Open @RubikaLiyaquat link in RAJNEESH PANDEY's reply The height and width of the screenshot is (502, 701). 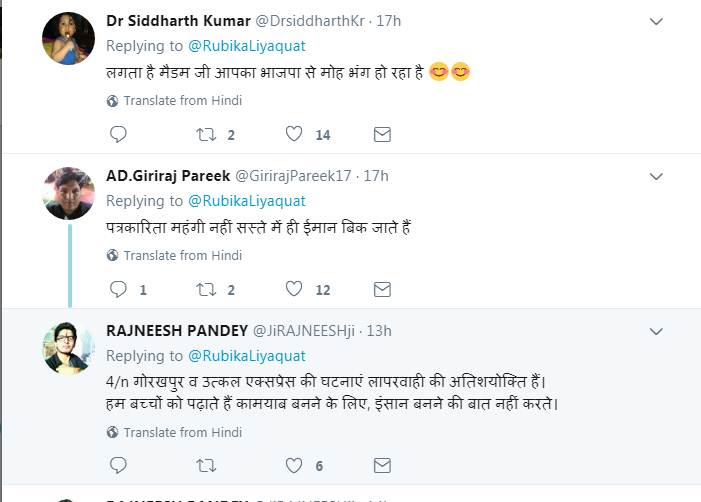pos(247,356)
